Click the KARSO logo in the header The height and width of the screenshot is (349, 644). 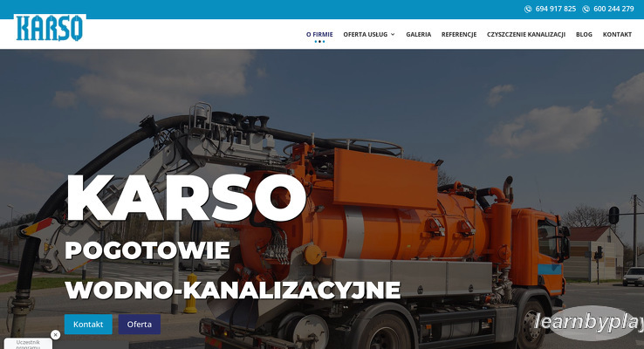pos(50,29)
